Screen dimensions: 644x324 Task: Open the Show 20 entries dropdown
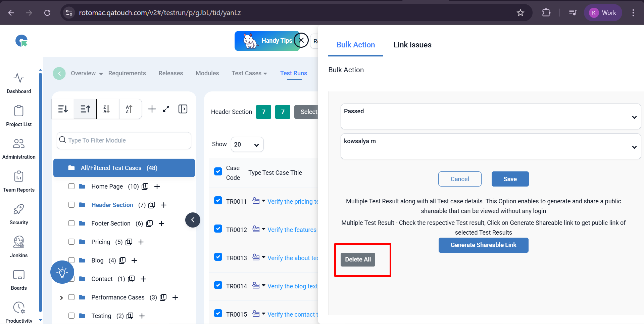(247, 145)
